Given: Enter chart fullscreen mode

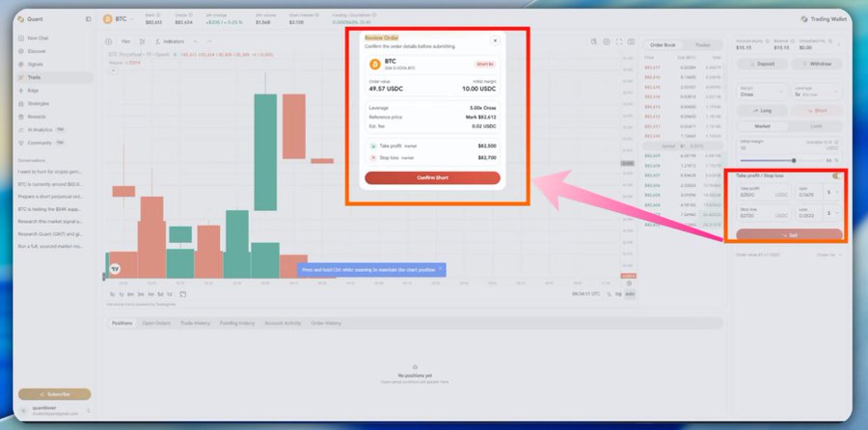Looking at the screenshot, I should [618, 41].
